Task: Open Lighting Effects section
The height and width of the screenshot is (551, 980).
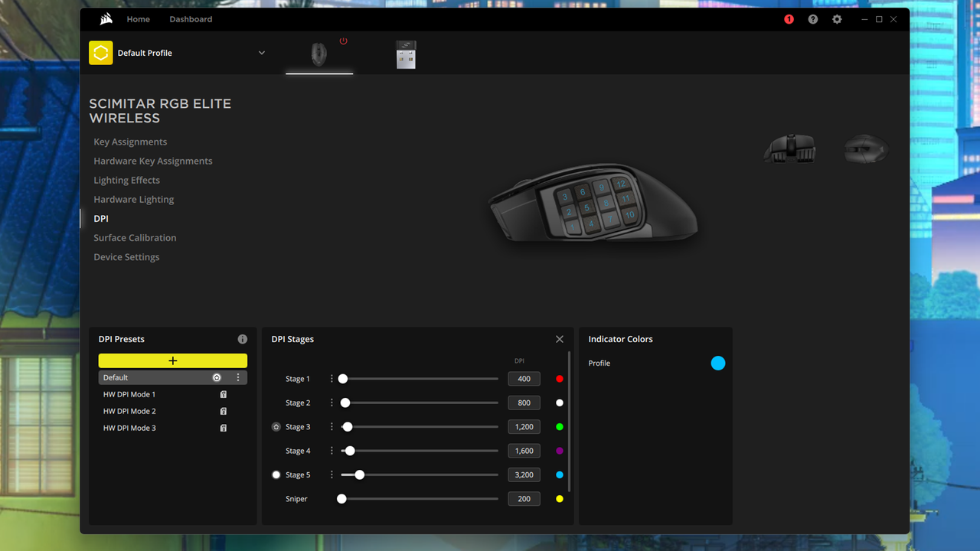Action: (126, 180)
